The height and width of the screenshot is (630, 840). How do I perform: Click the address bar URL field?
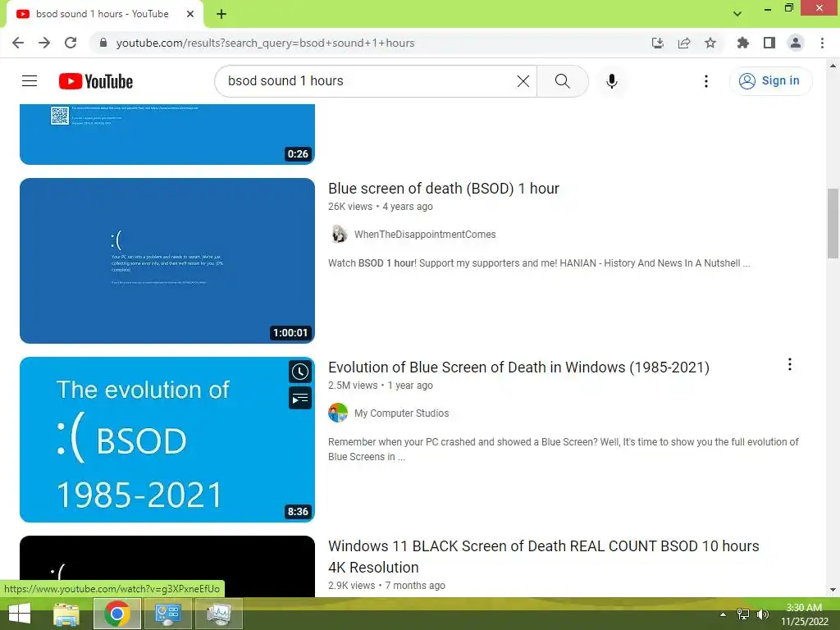coord(370,43)
